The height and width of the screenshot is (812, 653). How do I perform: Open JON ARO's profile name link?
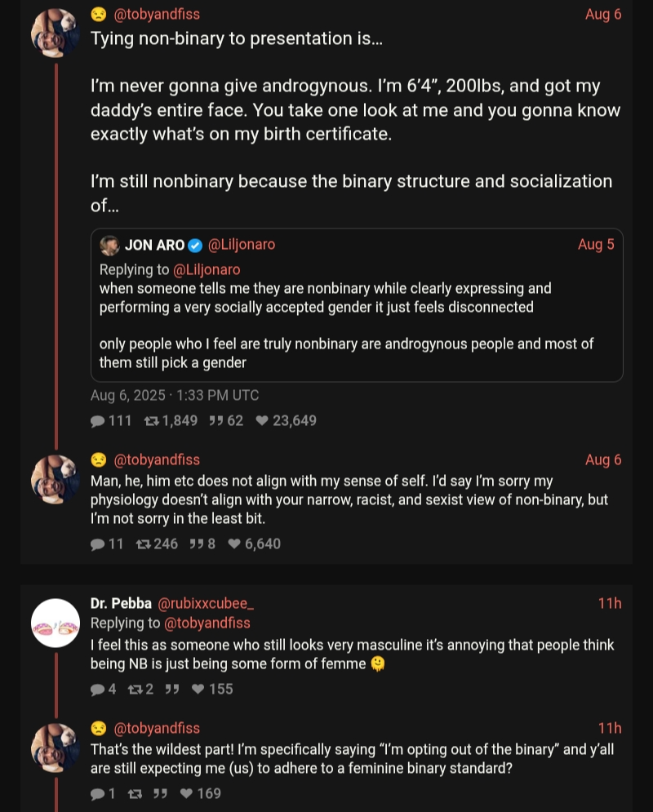click(x=154, y=245)
